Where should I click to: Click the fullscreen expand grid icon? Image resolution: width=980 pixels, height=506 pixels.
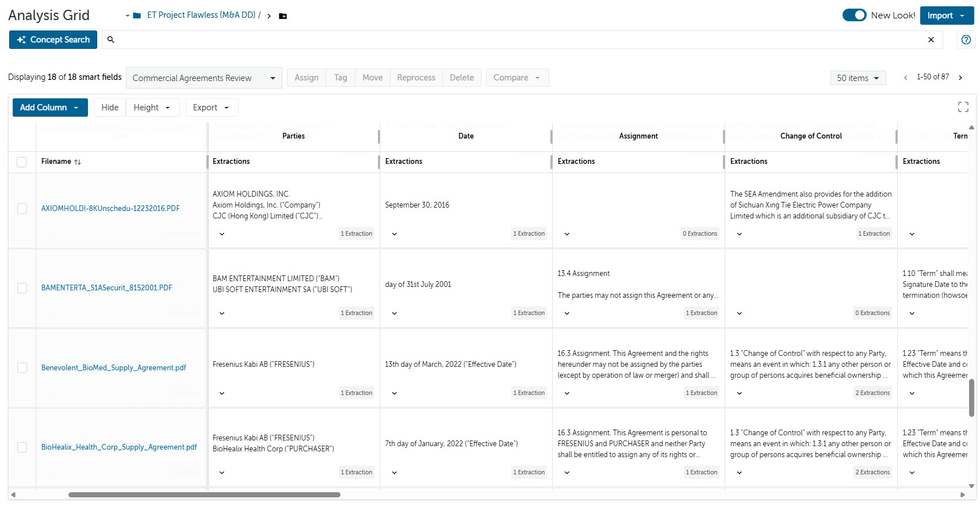pyautogui.click(x=963, y=107)
